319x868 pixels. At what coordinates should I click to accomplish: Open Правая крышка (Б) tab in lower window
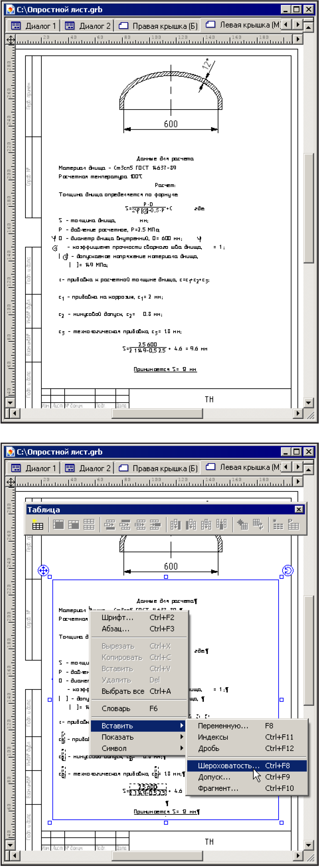click(158, 468)
